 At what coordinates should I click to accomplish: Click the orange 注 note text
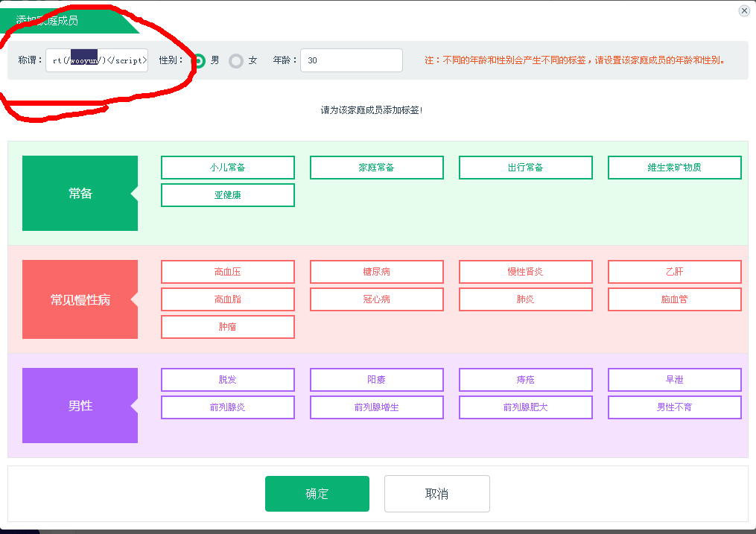click(574, 60)
